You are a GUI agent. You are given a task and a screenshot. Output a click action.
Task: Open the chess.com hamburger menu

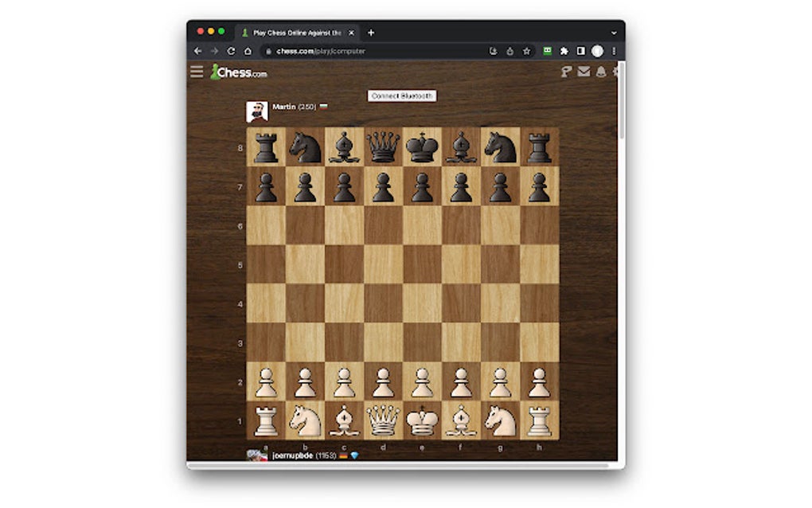click(x=196, y=71)
